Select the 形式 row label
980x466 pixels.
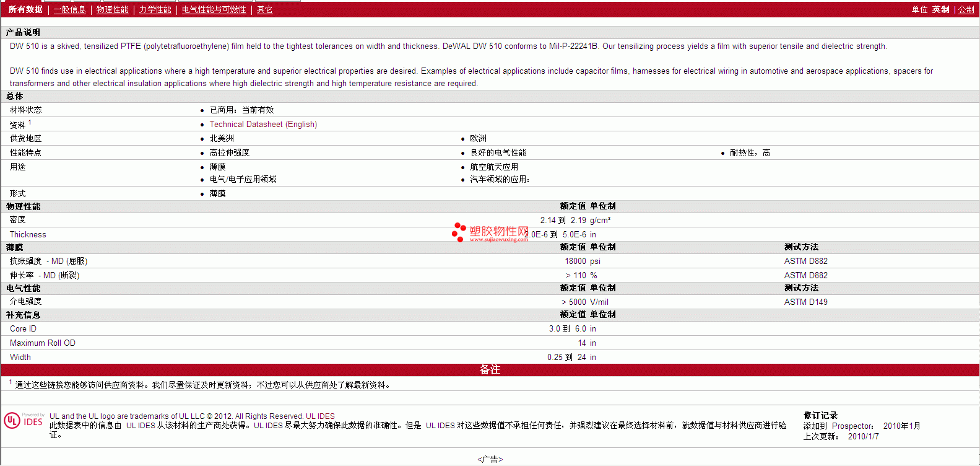17,193
